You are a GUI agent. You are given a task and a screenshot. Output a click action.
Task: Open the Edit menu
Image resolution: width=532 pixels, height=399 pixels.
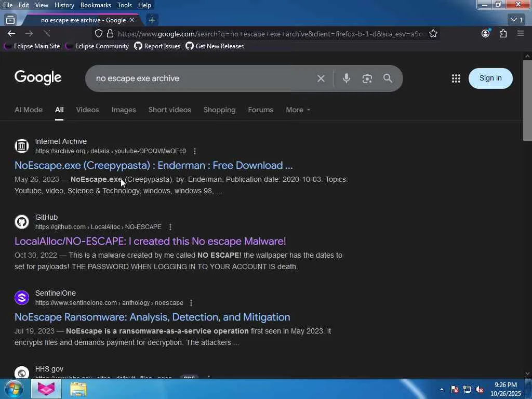point(24,5)
